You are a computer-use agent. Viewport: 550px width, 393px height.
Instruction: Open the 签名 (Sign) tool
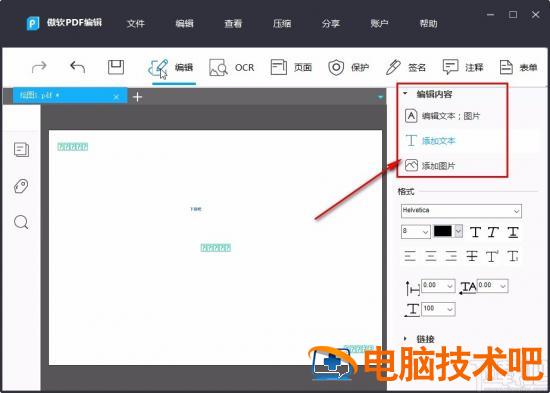point(405,67)
